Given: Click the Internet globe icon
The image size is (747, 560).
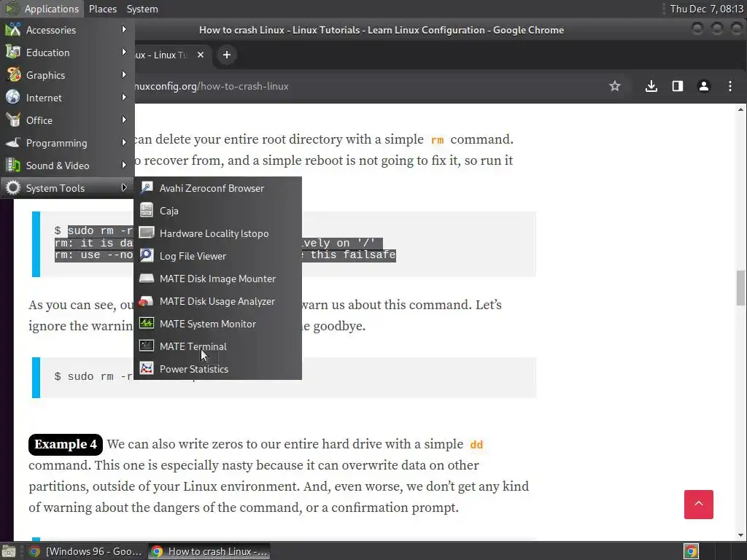Looking at the screenshot, I should click(13, 98).
